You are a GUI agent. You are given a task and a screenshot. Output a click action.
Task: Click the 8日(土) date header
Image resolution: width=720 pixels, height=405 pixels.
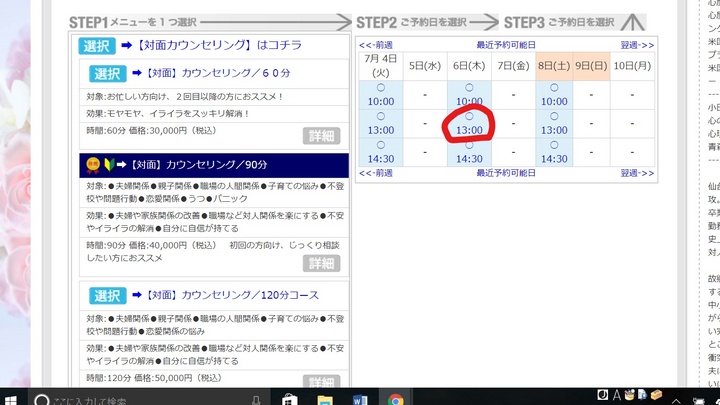(554, 66)
